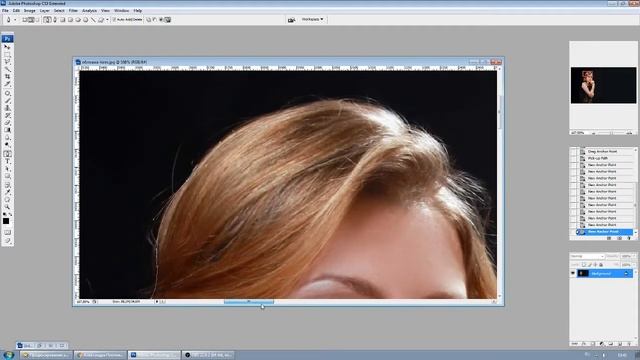Choose Rectangle shape in options bar
Image resolution: width=640 pixels, height=360 pixels.
[62, 20]
